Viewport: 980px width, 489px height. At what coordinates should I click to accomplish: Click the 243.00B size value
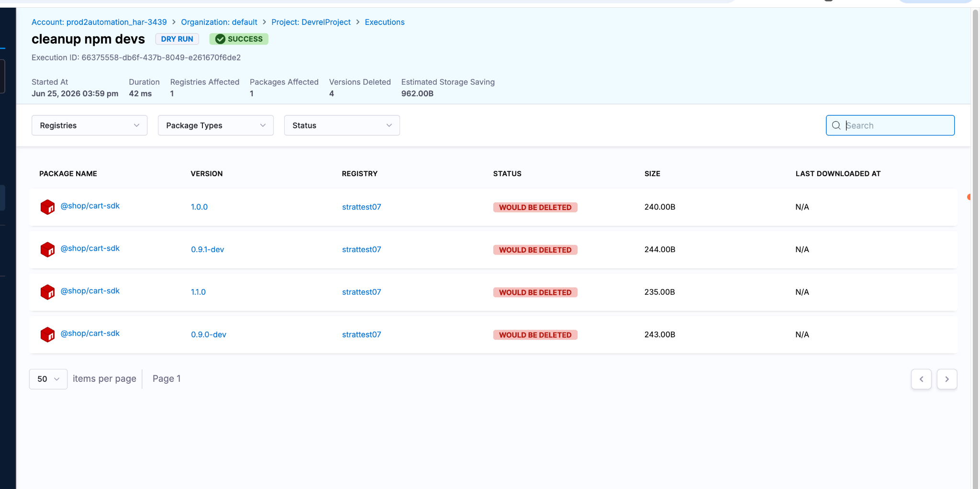click(x=660, y=335)
